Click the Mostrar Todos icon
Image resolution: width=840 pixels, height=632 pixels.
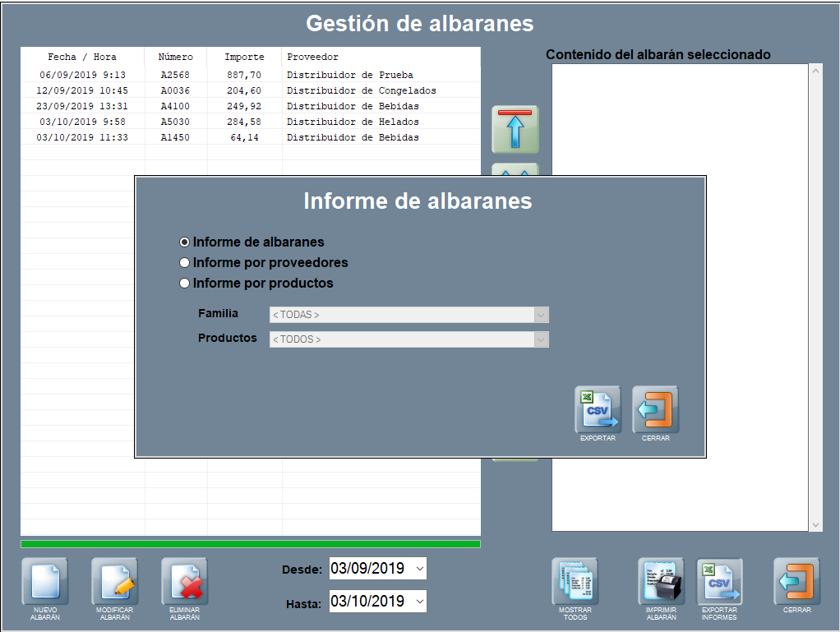[575, 582]
